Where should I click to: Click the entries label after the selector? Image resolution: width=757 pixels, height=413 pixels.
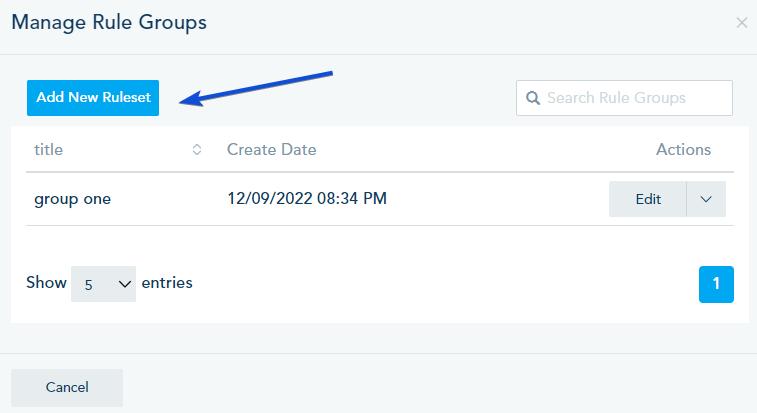tap(167, 283)
